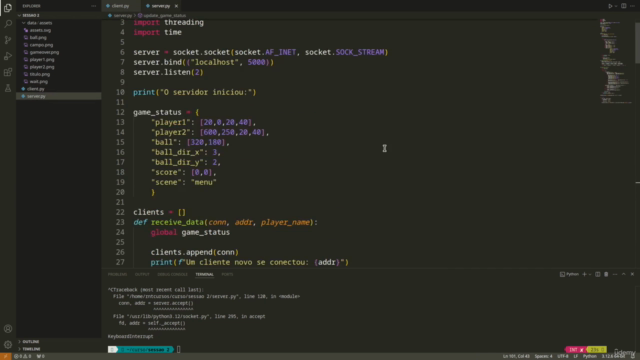Screen dimensions: 640x360
Task: Open terminal panel more actions ellipsis
Action: point(615,274)
